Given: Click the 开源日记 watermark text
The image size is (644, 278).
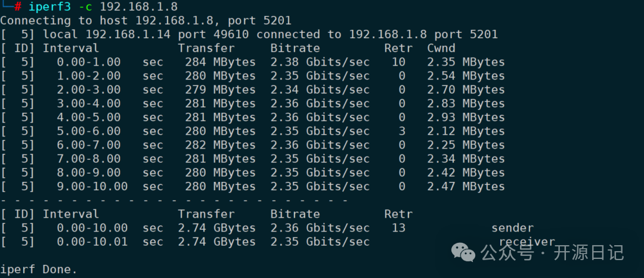Looking at the screenshot, I should pyautogui.click(x=589, y=252).
